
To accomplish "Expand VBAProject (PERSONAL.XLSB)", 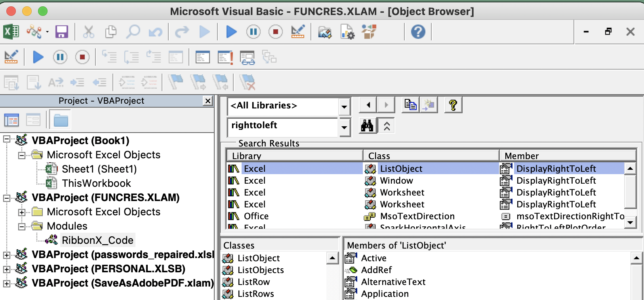I will 6,270.
